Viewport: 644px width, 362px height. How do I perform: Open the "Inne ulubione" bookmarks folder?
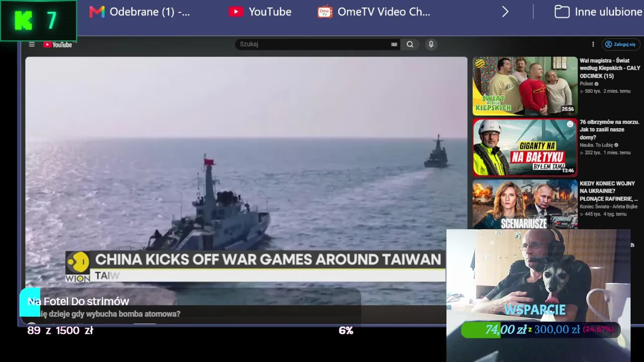pos(598,12)
